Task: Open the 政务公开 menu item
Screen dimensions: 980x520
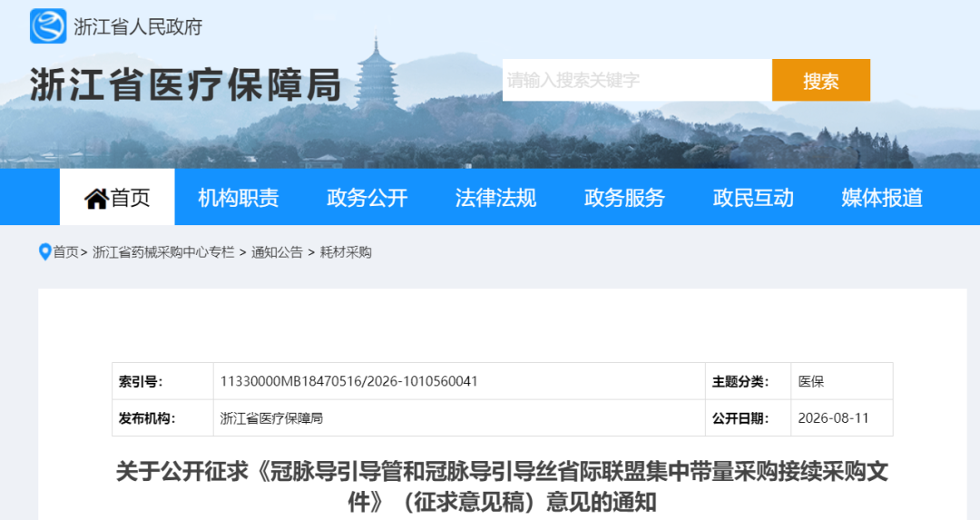Action: [x=367, y=198]
